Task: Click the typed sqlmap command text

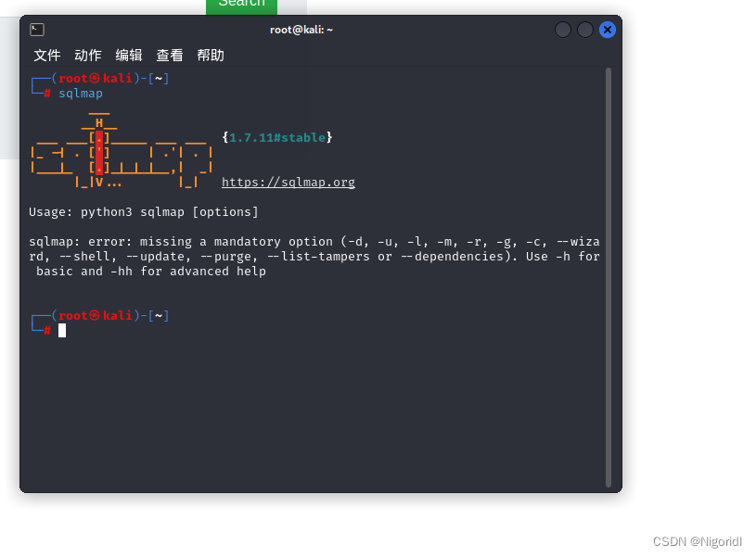Action: [x=81, y=94]
